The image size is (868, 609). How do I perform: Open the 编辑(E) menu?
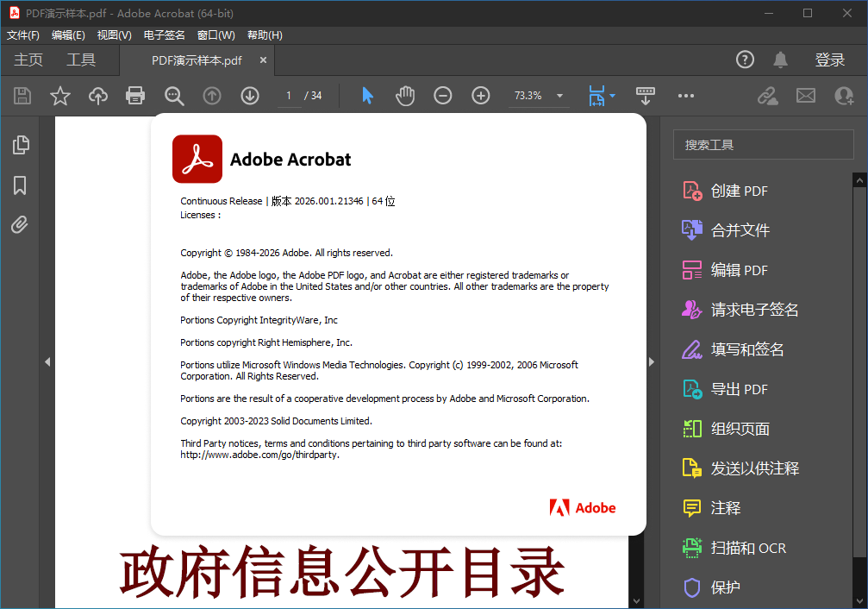pyautogui.click(x=68, y=35)
